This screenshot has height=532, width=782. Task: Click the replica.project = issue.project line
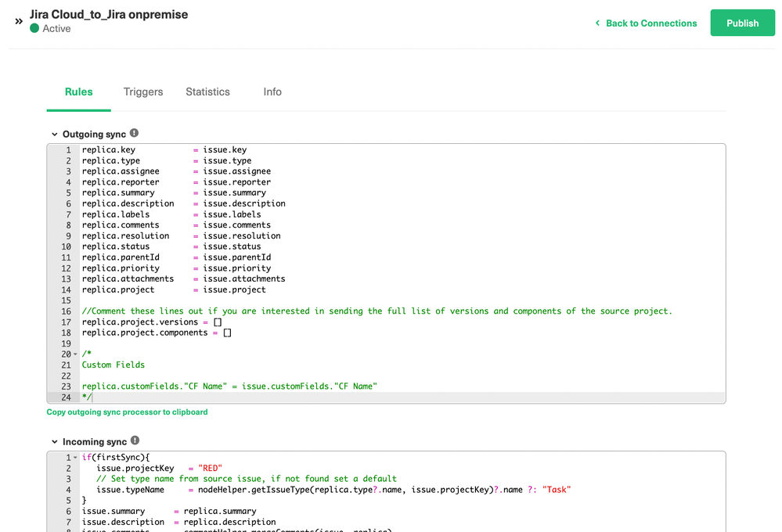[174, 289]
